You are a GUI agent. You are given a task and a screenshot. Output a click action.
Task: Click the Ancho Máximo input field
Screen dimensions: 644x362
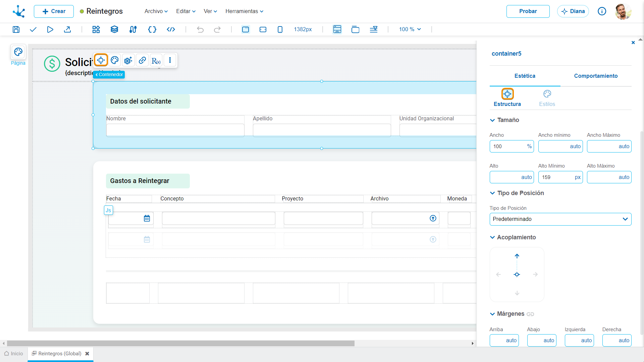[609, 146]
